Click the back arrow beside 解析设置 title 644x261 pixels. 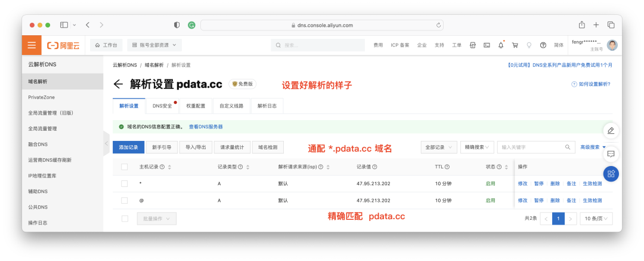pyautogui.click(x=118, y=84)
